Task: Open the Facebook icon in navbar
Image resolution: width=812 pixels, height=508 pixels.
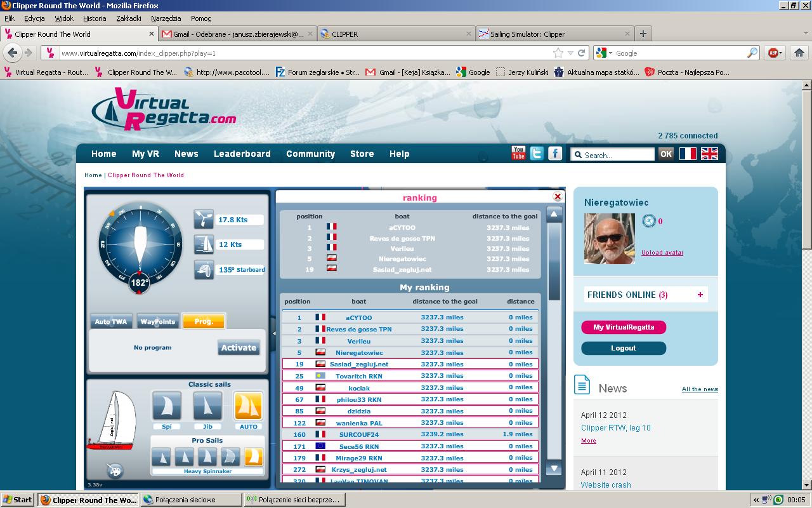Action: tap(555, 153)
